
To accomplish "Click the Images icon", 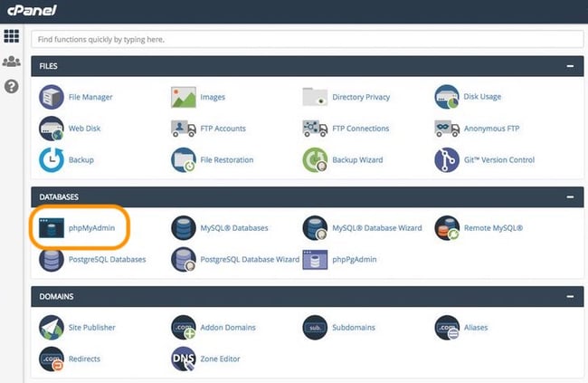I will pyautogui.click(x=184, y=97).
